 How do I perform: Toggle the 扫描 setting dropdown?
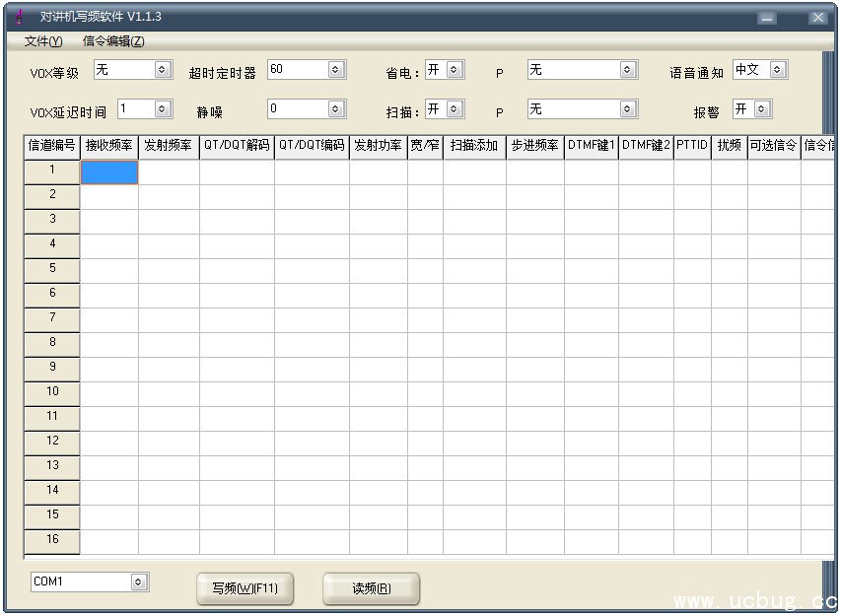point(454,109)
